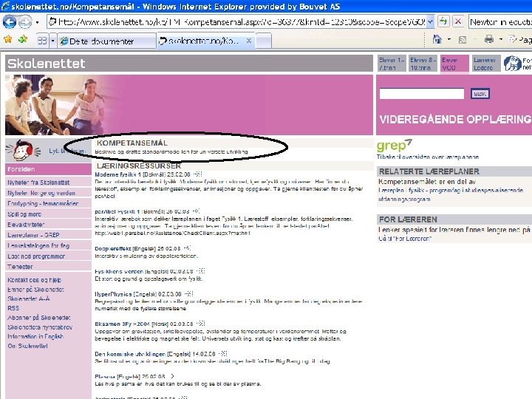Viewport: 532px width, 399px height.
Task: Open the recent pages dropdown next to Forward
Action: [38, 23]
